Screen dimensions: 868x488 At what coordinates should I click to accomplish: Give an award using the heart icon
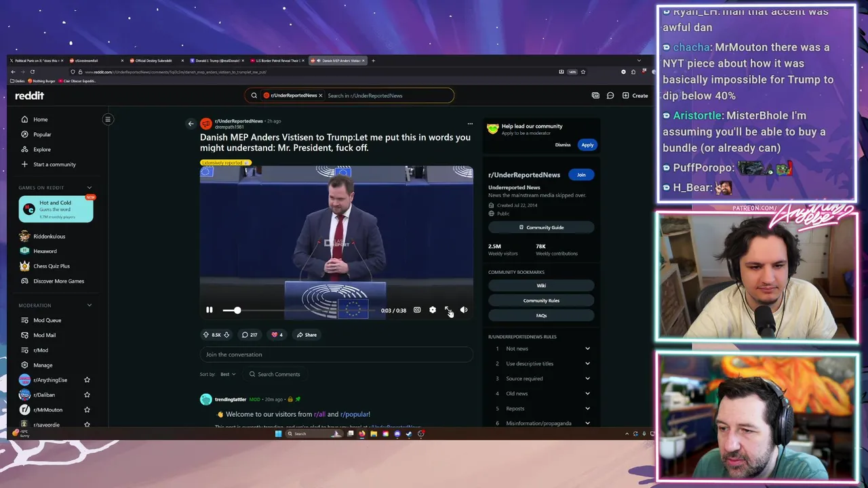click(277, 335)
